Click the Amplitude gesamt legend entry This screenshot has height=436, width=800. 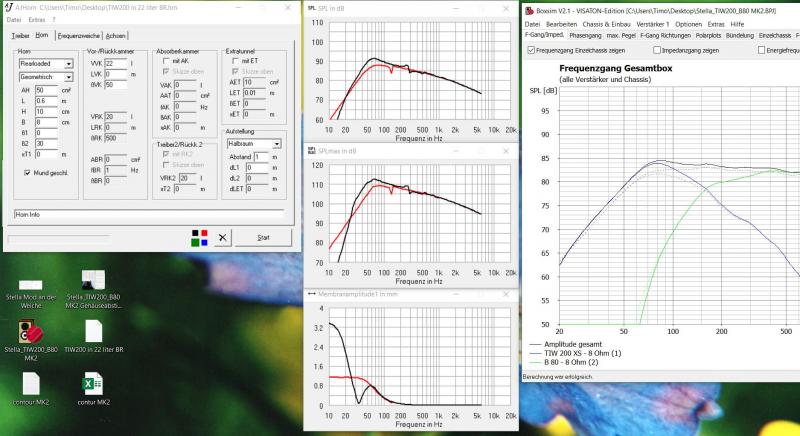tap(573, 344)
